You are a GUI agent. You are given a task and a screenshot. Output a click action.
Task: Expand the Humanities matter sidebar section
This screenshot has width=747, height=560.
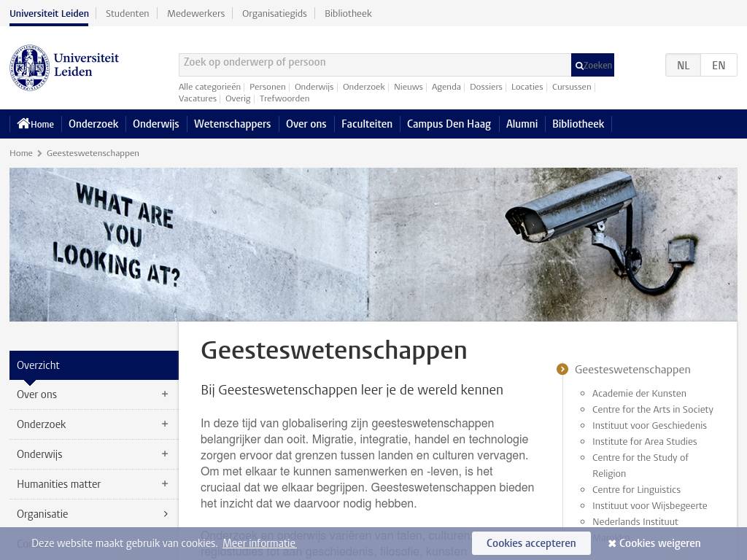(165, 484)
